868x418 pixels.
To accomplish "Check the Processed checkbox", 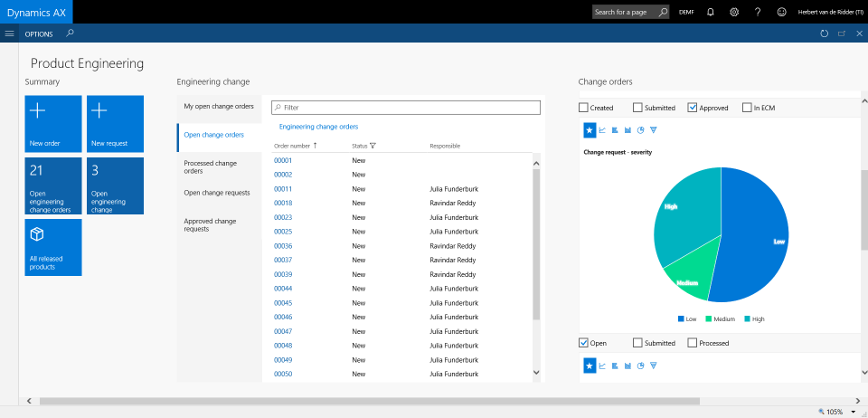I will pyautogui.click(x=693, y=343).
